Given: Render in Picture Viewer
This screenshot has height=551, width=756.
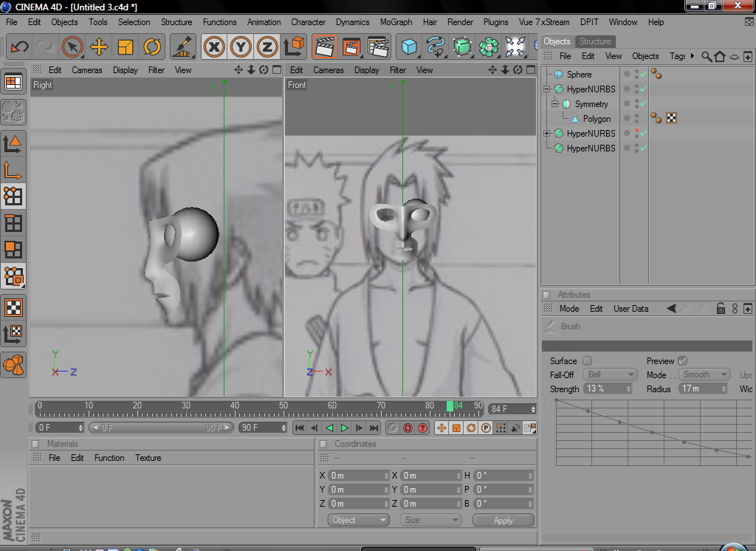Looking at the screenshot, I should [x=351, y=47].
